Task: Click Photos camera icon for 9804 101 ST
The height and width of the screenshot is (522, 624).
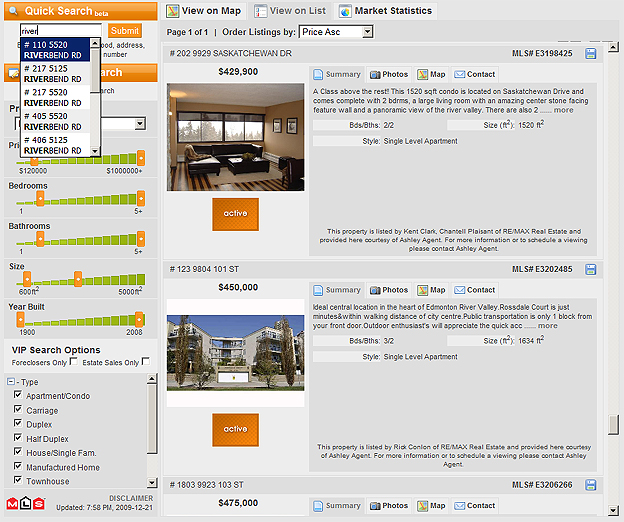Action: tap(375, 290)
